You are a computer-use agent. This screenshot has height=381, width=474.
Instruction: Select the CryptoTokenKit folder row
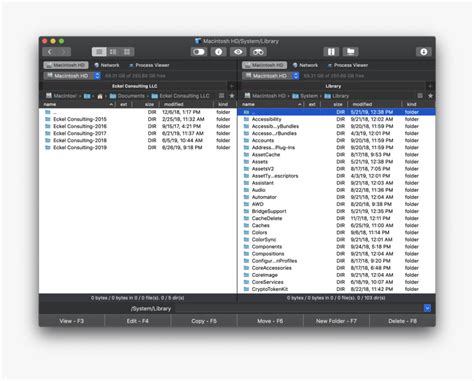[336, 289]
